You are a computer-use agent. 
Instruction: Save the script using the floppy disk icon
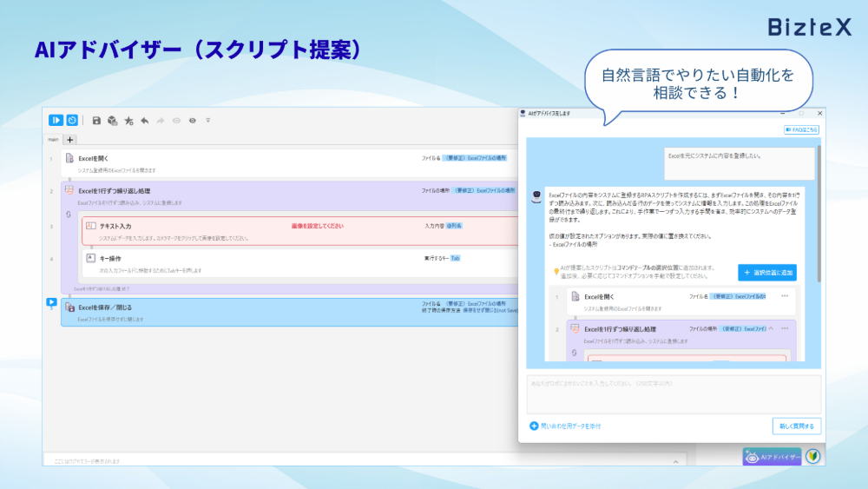pos(96,120)
